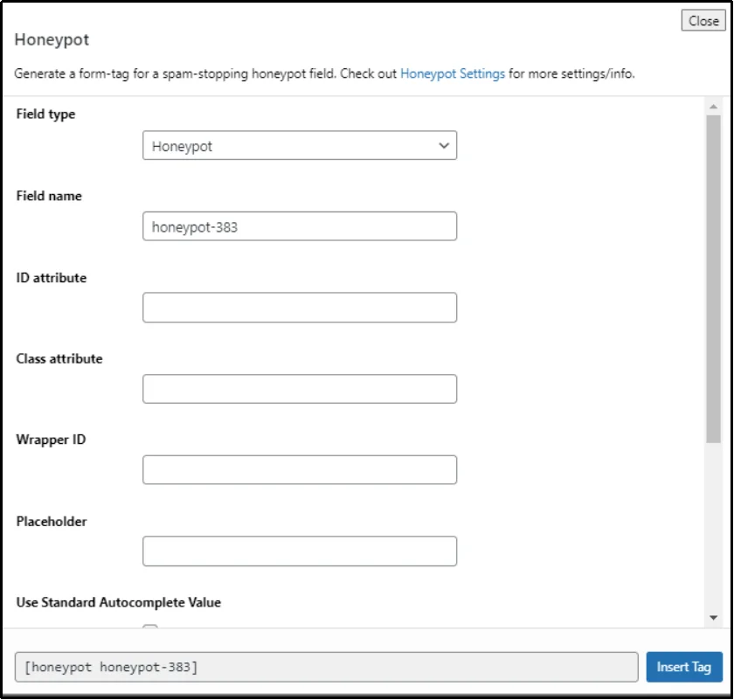Click the Class attribute label
The width and height of the screenshot is (734, 700).
59,358
